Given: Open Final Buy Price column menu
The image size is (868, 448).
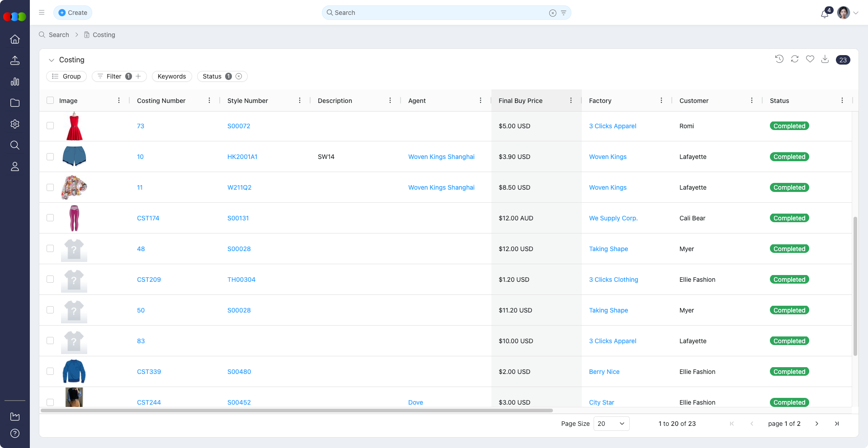Looking at the screenshot, I should pyautogui.click(x=571, y=101).
